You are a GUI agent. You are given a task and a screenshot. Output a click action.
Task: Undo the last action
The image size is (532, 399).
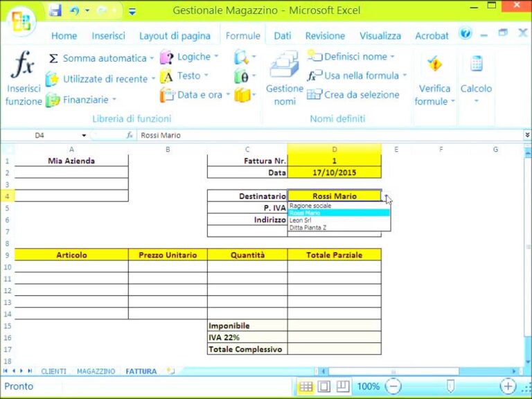point(74,10)
